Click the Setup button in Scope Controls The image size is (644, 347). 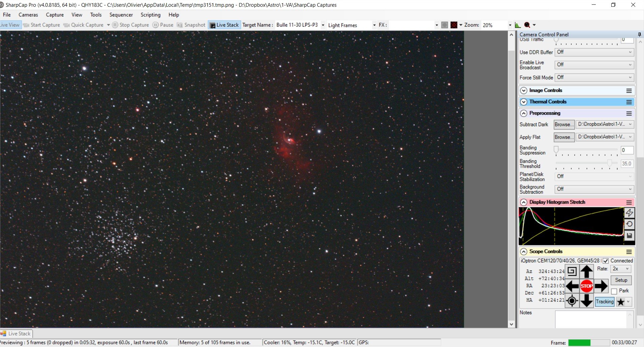[x=621, y=280]
